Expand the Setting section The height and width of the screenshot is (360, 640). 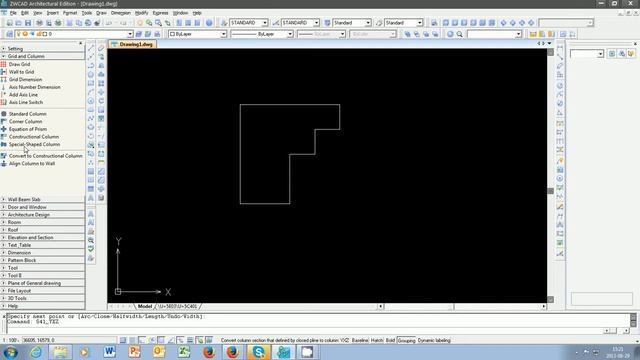click(42, 49)
